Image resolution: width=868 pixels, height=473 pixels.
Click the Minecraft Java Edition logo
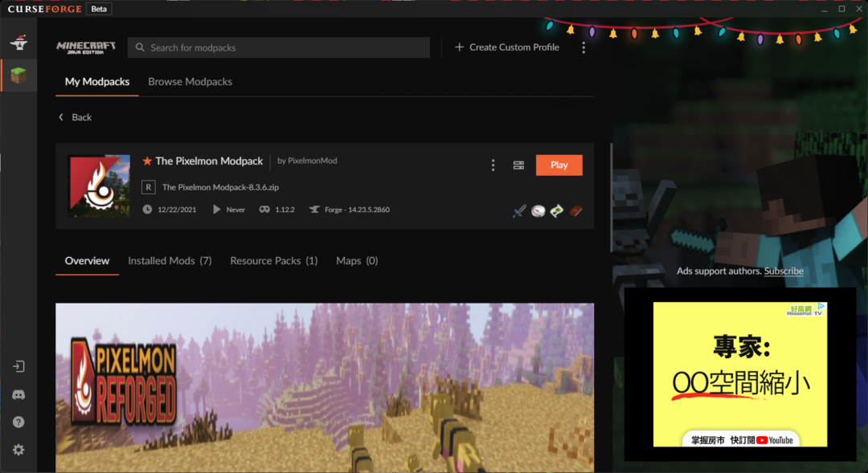point(86,47)
